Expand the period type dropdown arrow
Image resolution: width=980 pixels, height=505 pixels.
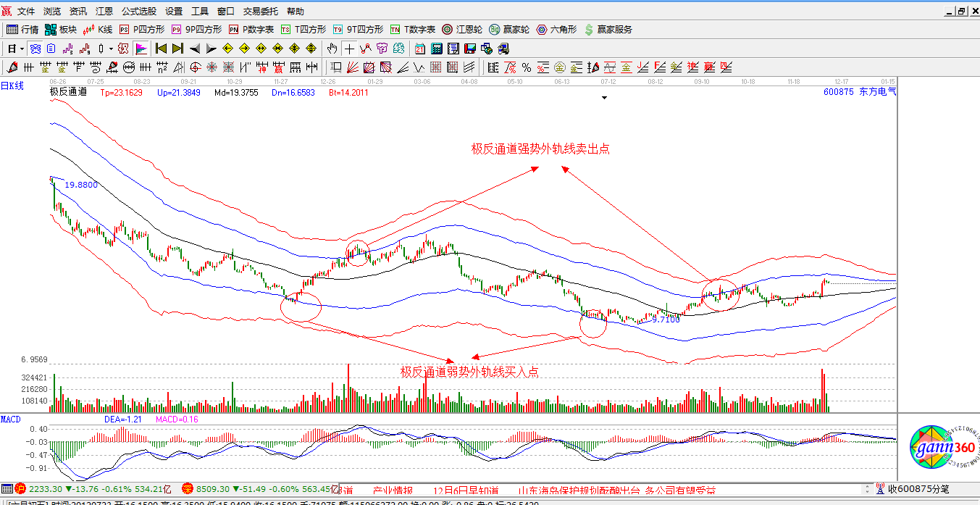point(22,49)
